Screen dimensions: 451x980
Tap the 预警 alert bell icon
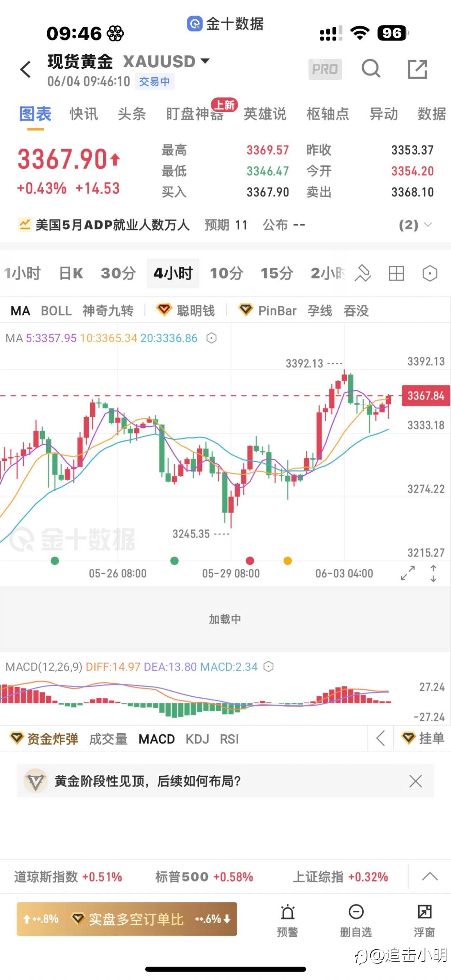tap(288, 919)
